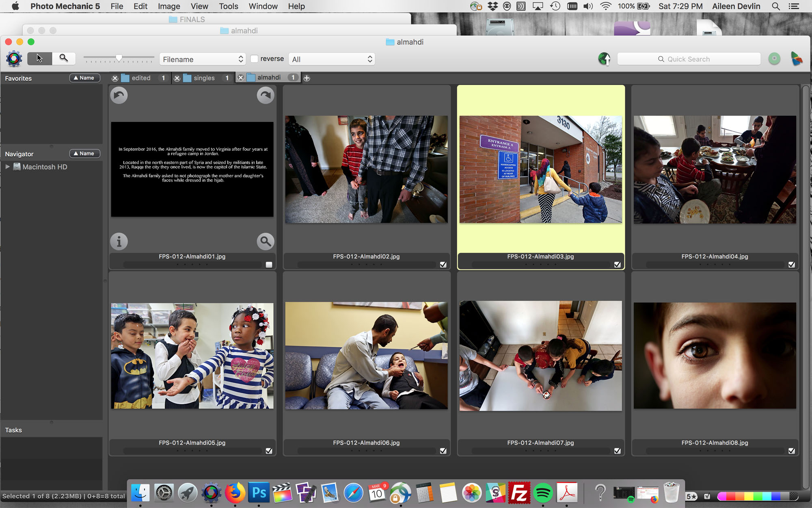
Task: Click the Quick Search field
Action: tap(689, 59)
